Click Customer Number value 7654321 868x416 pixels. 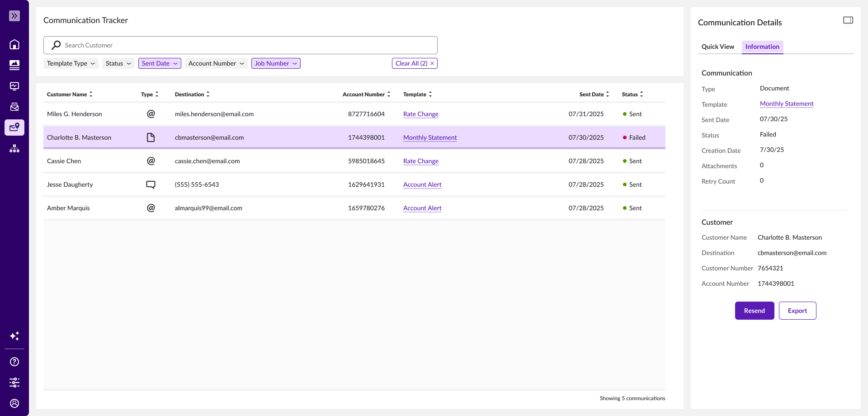click(x=770, y=268)
